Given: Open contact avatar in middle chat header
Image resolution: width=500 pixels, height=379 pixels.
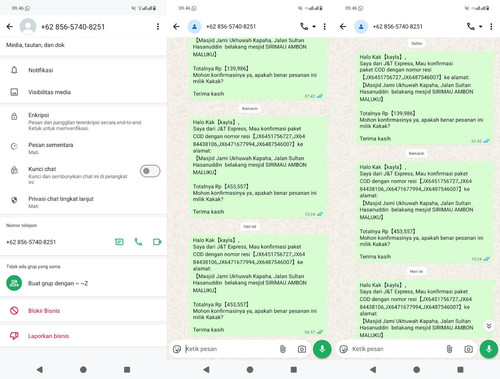Looking at the screenshot, I should (x=194, y=27).
